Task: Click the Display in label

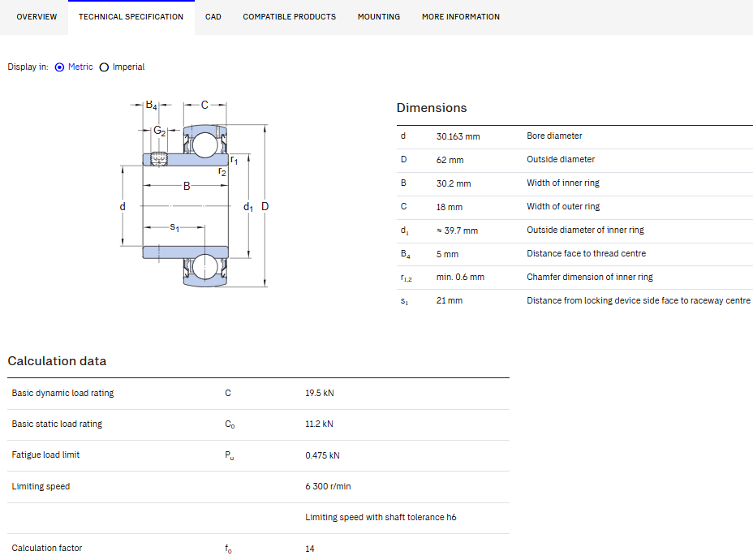Action: pos(28,67)
